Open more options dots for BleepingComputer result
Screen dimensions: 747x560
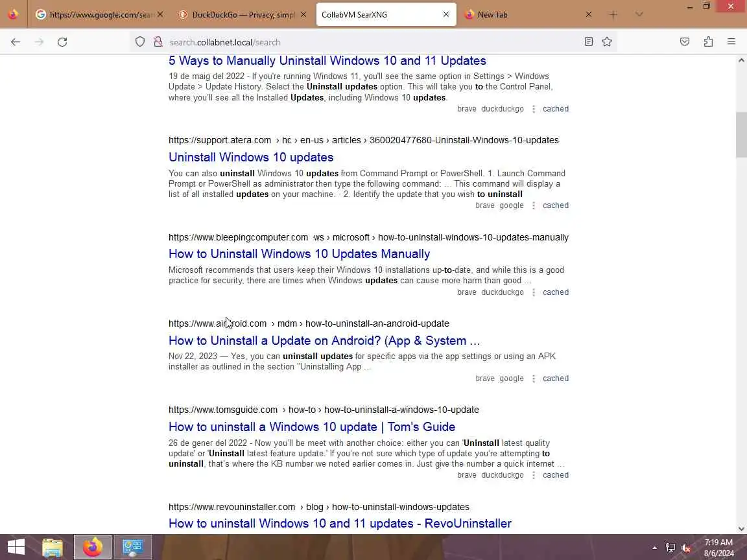534,292
